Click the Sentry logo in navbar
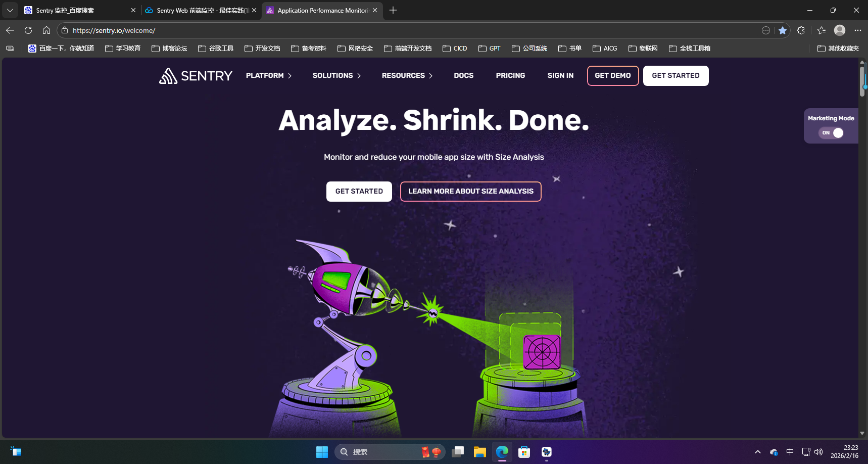Image resolution: width=868 pixels, height=464 pixels. click(196, 76)
